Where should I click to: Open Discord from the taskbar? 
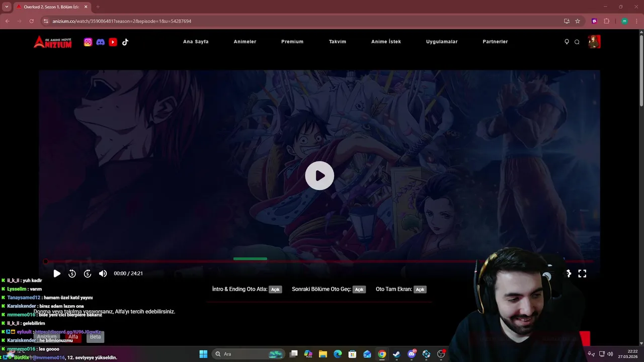[412, 354]
